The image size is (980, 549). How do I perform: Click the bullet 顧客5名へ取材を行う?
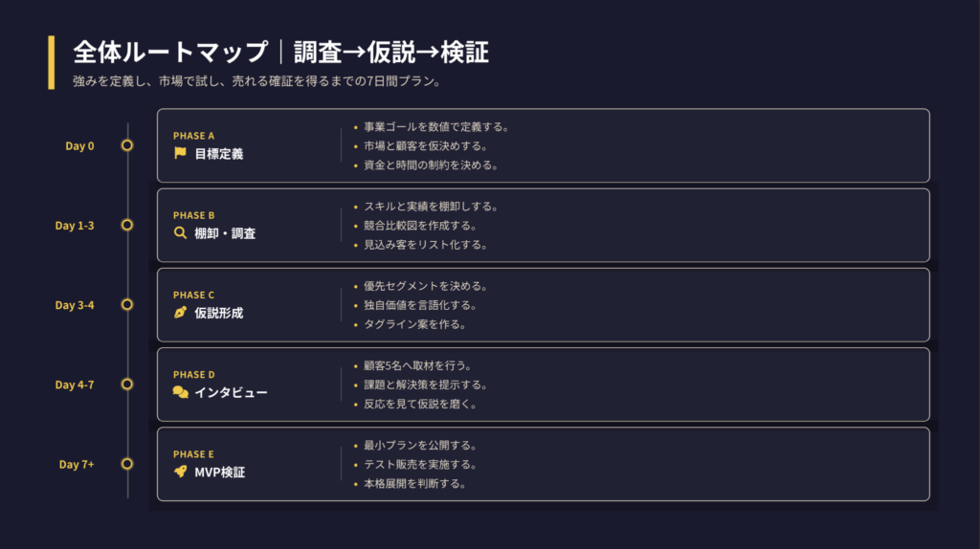point(417,365)
